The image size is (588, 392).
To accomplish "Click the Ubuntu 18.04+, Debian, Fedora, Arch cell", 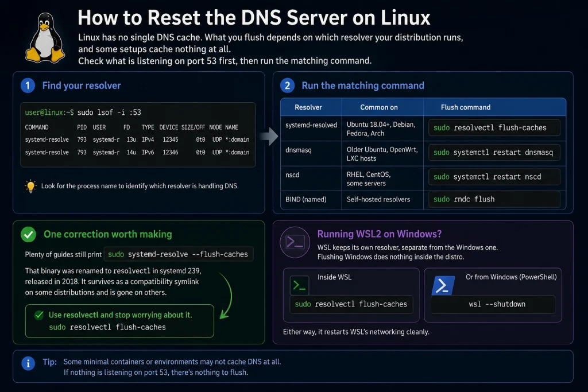I will (381, 129).
